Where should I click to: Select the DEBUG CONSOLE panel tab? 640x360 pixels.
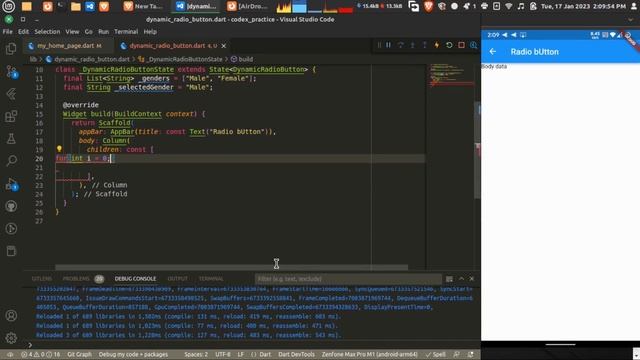point(135,279)
